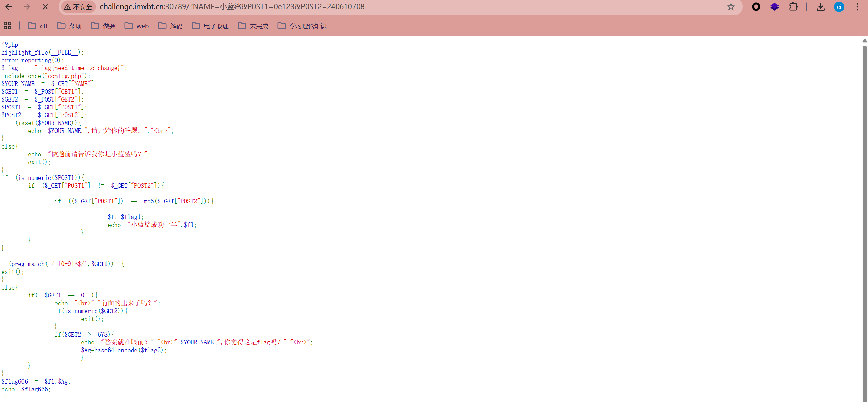Open the 电子取证 bookmark folder
The image size is (868, 402).
[210, 26]
